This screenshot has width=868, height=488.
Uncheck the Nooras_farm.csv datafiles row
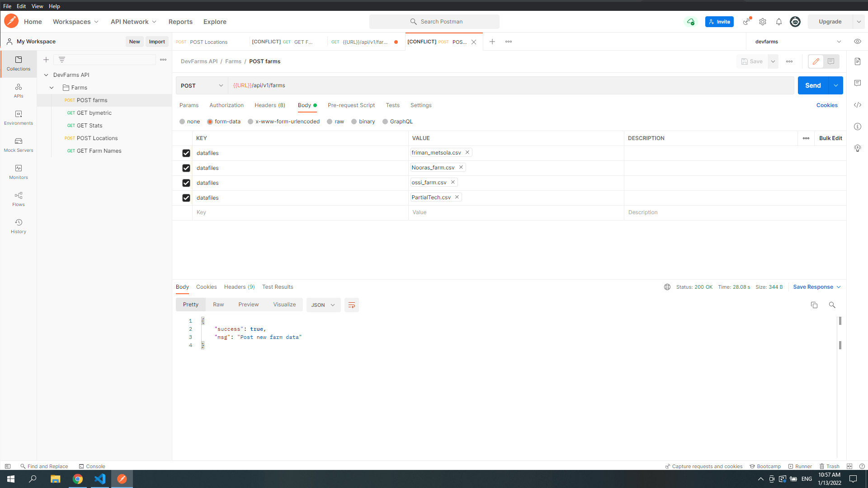pyautogui.click(x=186, y=168)
